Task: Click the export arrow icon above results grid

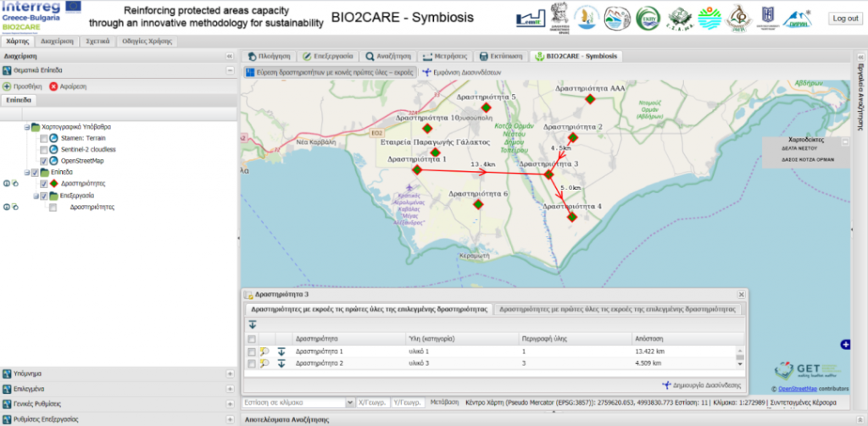Action: [253, 324]
